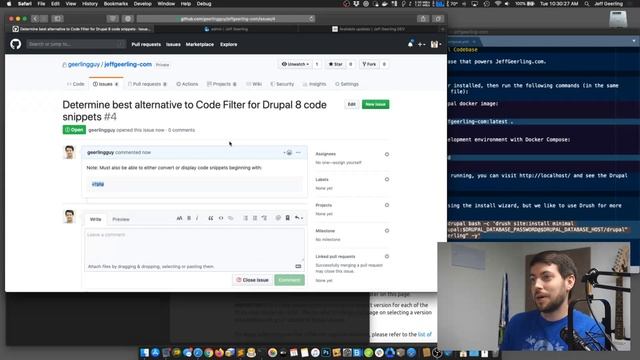Click the Markdown supported icon

pyautogui.click(x=298, y=267)
